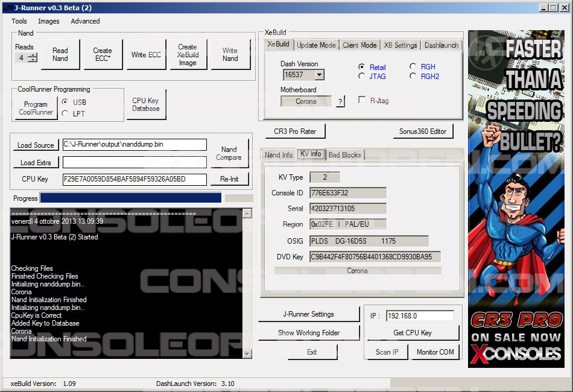
Task: Click the Get CPU Key button
Action: (413, 333)
